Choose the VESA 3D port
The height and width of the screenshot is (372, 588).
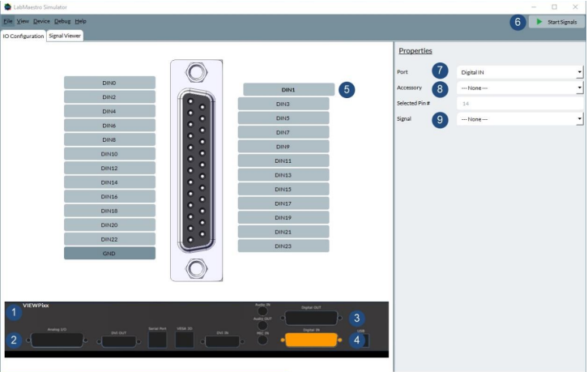pos(185,341)
